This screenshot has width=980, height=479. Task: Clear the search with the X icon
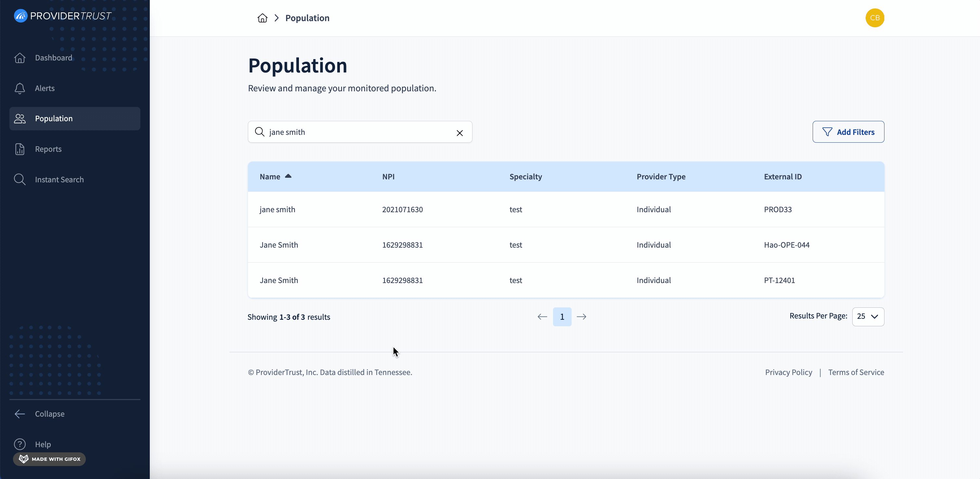tap(459, 133)
